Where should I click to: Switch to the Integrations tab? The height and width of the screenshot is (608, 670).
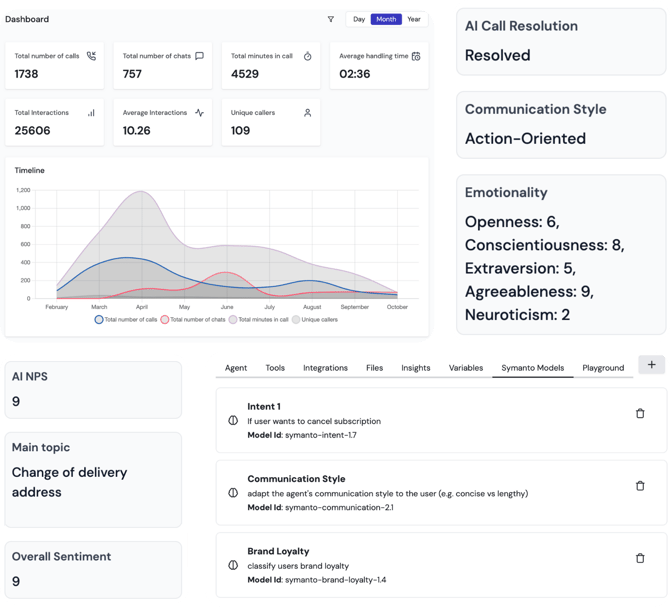[x=325, y=368]
